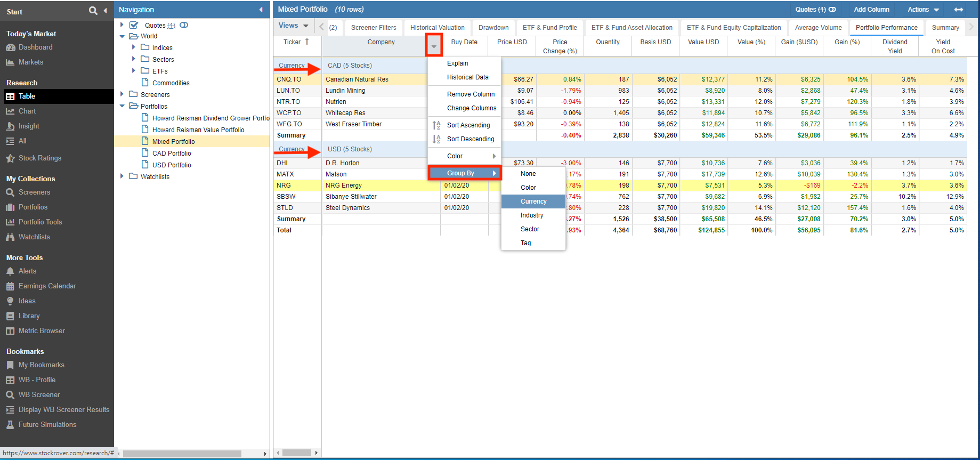Collapse the Start sidebar with the arrow icon
This screenshot has width=980, height=460.
(x=105, y=11)
